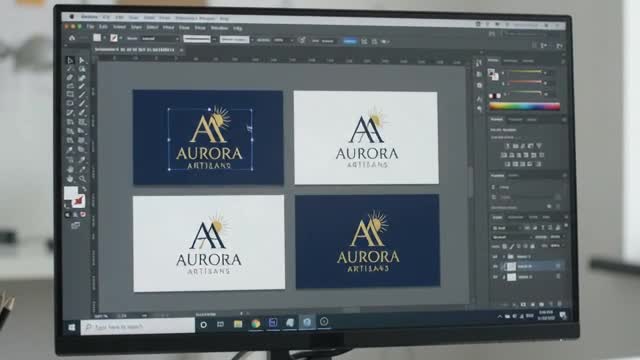Click the bottom layer thumbnail
This screenshot has height=360, width=640.
click(511, 277)
